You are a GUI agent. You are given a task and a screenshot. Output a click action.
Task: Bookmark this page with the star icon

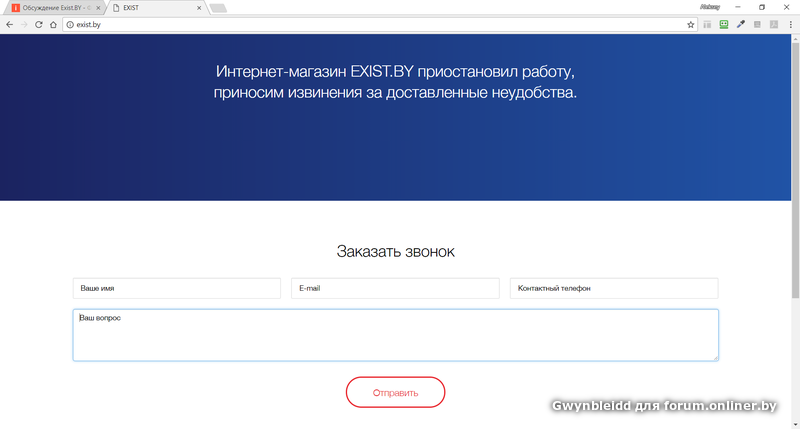[690, 24]
